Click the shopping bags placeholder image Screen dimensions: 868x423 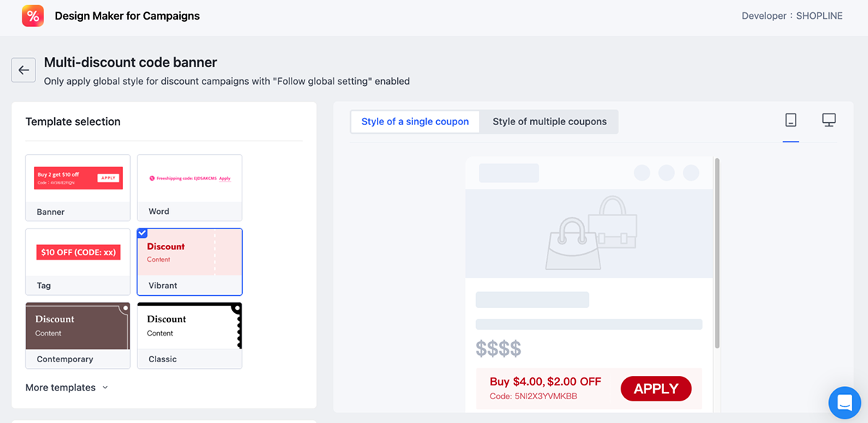coord(589,233)
